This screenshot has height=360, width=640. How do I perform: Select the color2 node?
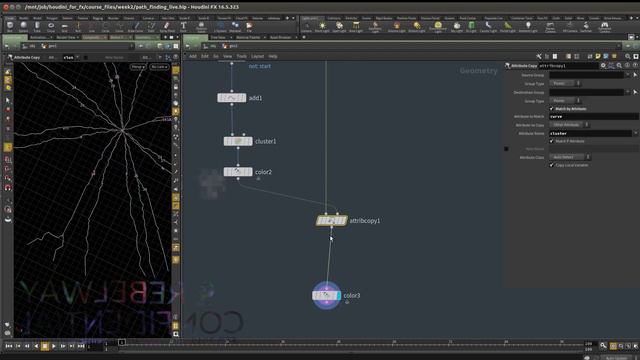pyautogui.click(x=238, y=172)
